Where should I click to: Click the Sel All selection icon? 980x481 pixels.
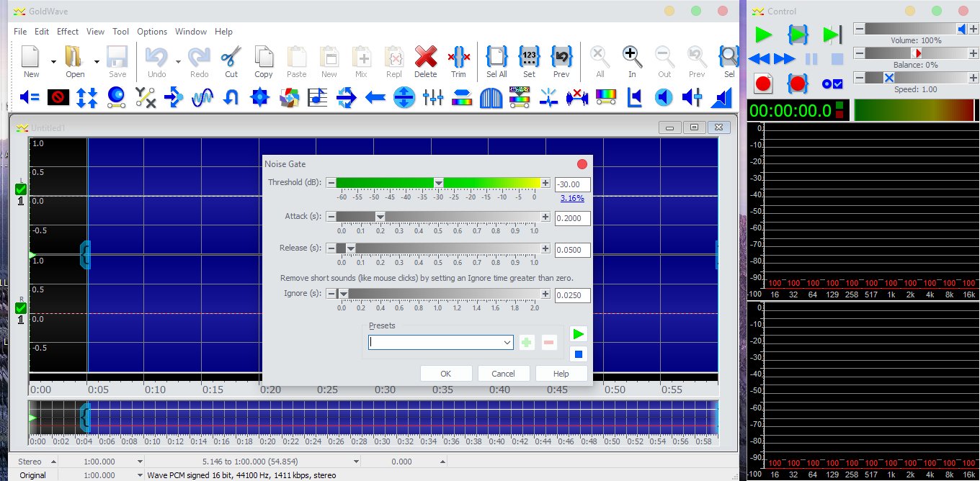coord(496,62)
